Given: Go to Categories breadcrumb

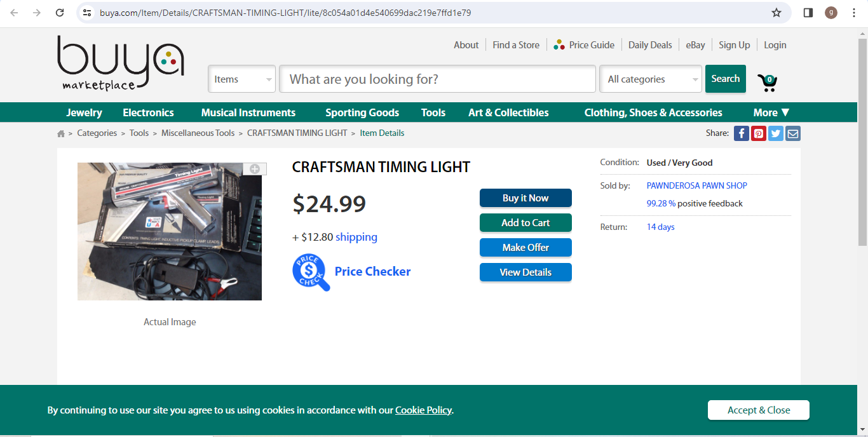Looking at the screenshot, I should (x=97, y=133).
